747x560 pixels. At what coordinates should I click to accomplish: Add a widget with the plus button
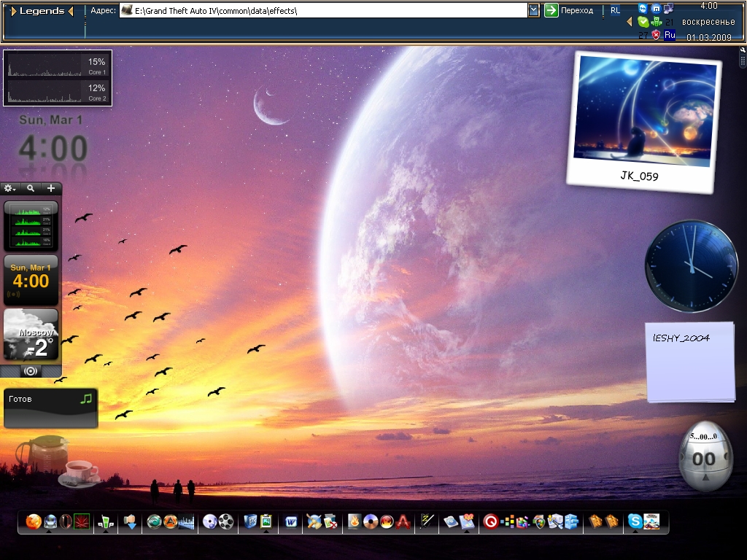point(50,188)
